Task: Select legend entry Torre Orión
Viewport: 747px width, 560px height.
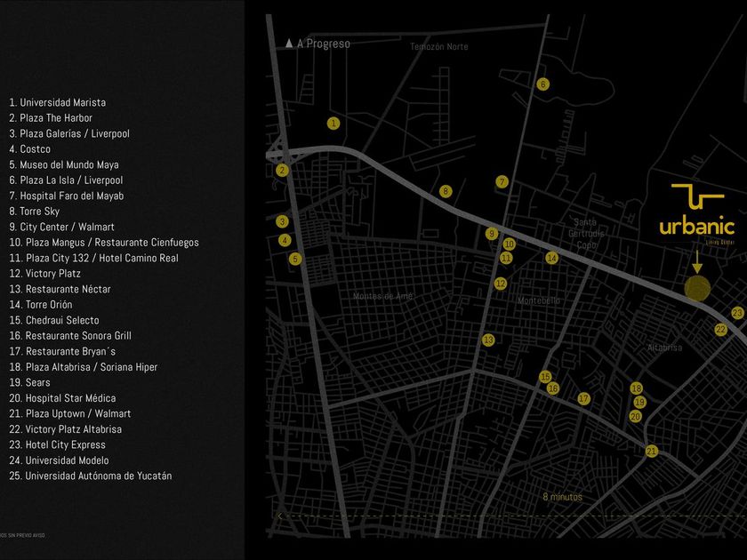Action: click(41, 305)
